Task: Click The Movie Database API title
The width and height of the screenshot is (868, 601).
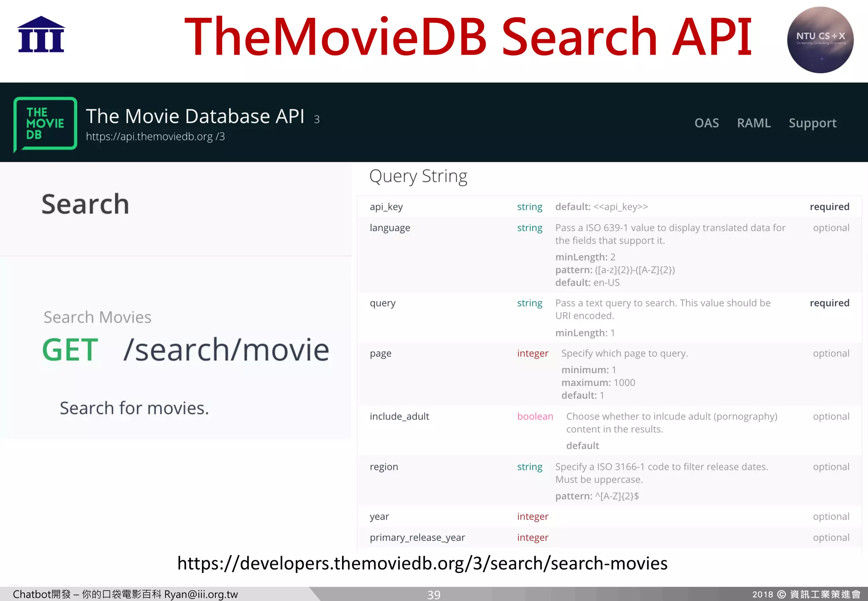Action: [195, 116]
